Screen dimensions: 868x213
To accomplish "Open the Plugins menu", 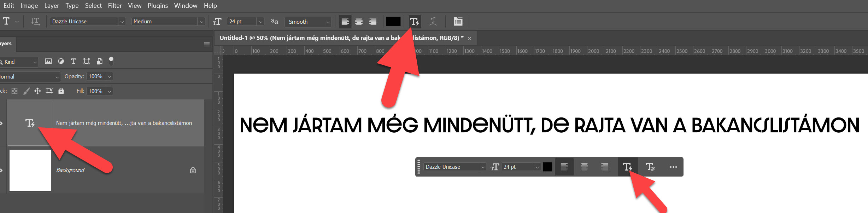I will pyautogui.click(x=158, y=6).
